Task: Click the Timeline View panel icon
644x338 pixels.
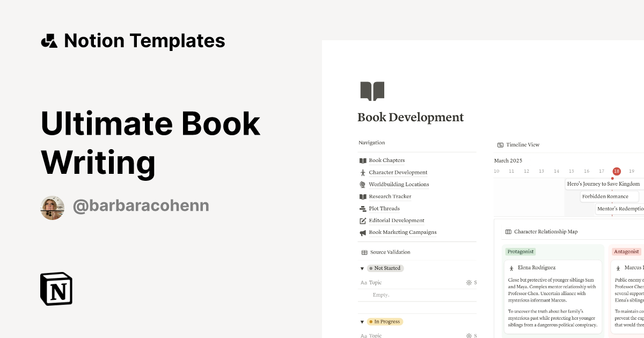Action: 500,144
